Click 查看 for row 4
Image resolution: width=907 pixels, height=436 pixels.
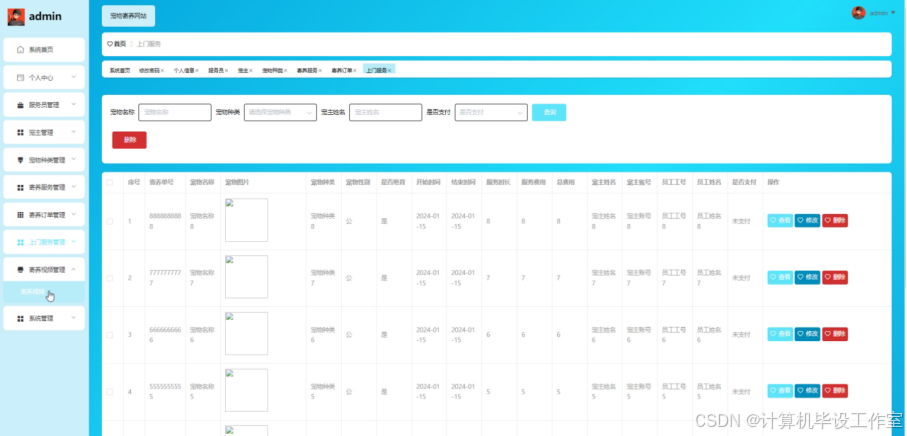[x=780, y=390]
